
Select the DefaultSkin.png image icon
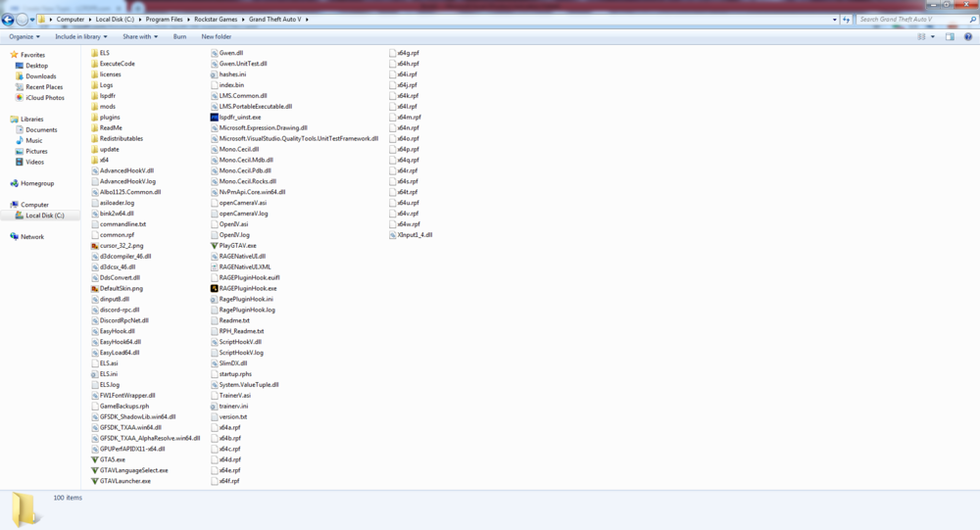pyautogui.click(x=95, y=288)
